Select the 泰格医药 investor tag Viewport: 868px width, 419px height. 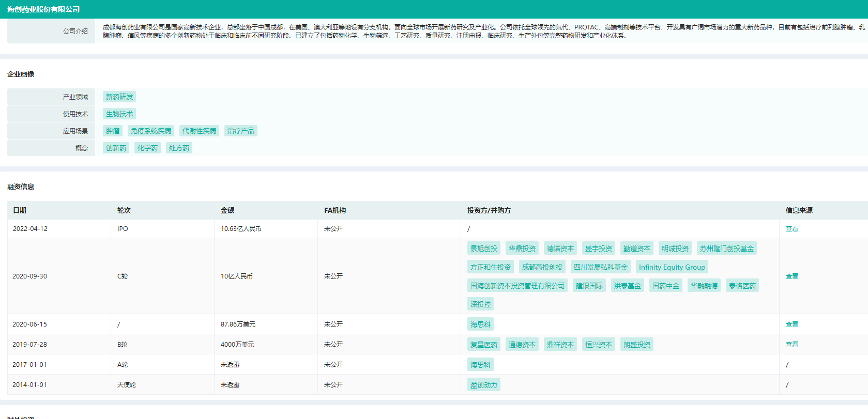coord(742,286)
